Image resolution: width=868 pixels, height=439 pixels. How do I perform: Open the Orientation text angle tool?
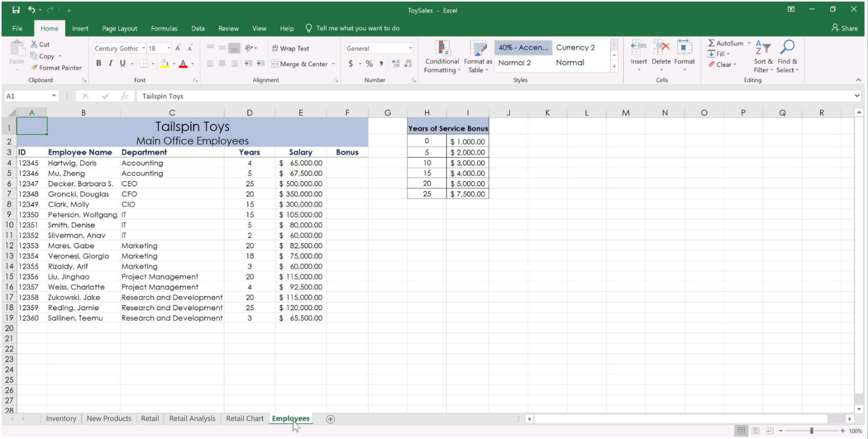coord(249,49)
